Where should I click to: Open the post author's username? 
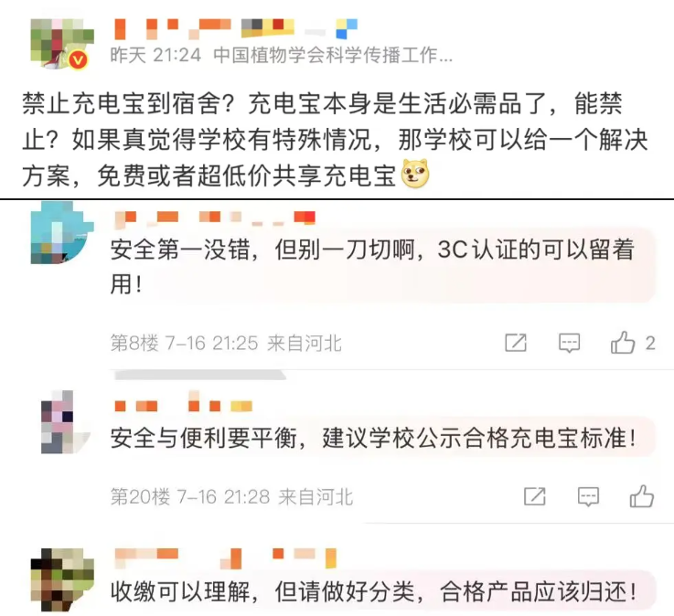[236, 28]
